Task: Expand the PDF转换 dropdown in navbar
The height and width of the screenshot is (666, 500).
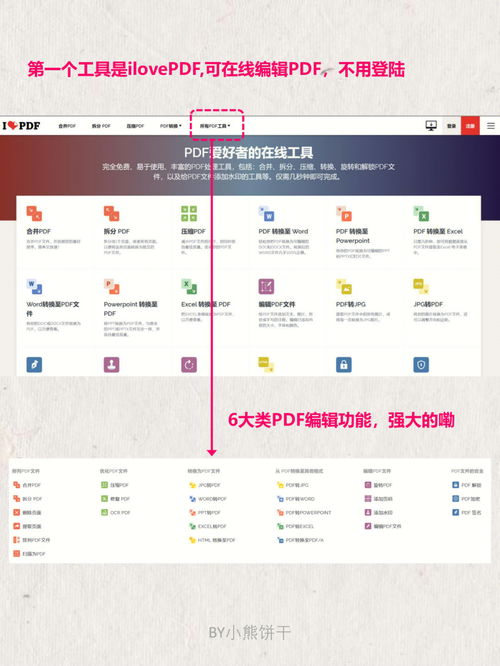Action: (171, 126)
